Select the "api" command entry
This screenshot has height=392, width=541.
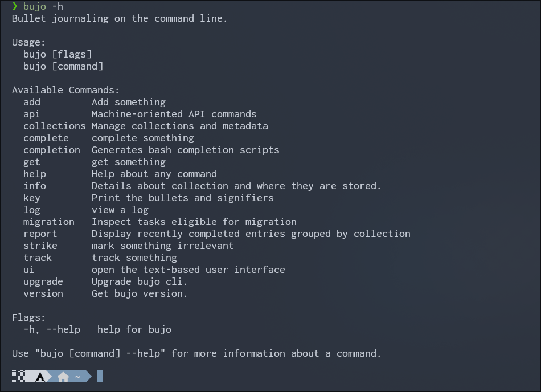(x=32, y=114)
